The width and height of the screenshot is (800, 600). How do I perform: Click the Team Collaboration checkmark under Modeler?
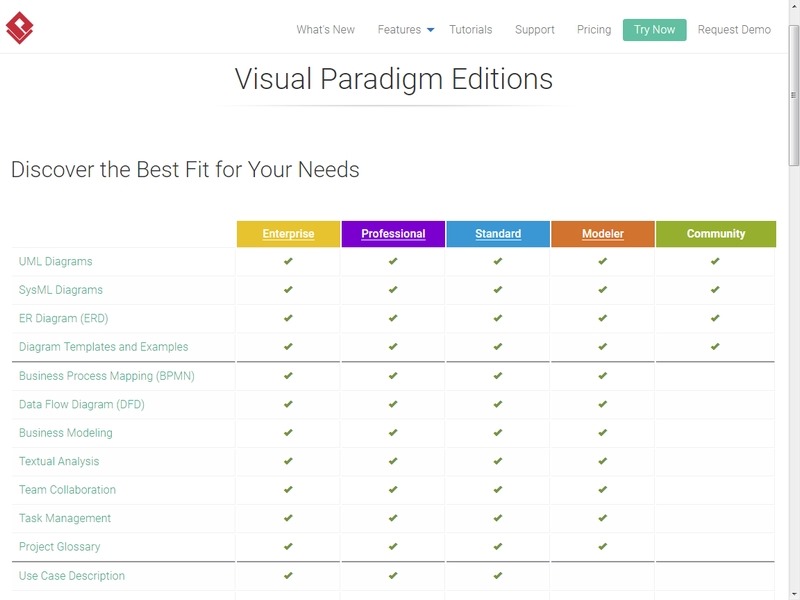[603, 490]
